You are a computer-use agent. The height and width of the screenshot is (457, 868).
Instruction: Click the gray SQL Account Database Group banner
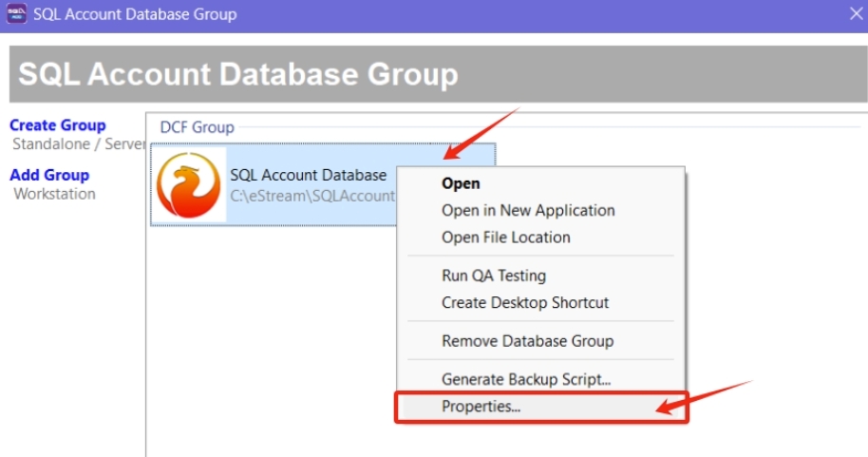pyautogui.click(x=237, y=74)
